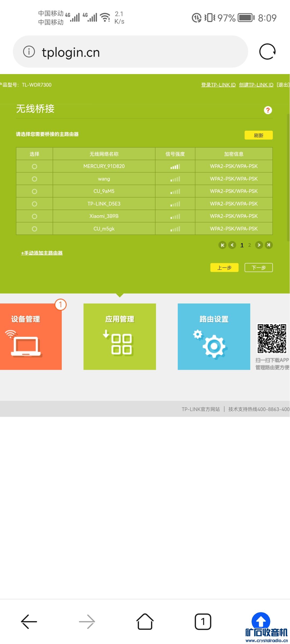Viewport: 290px width, 644px height.
Task: Go to previous page of router list
Action: 232,245
